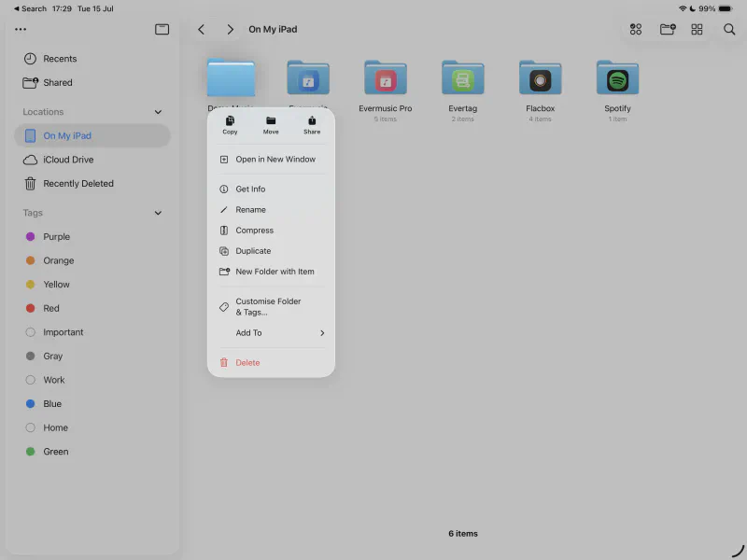Open the search magnifier in toolbar
This screenshot has height=560, width=747.
click(x=729, y=30)
